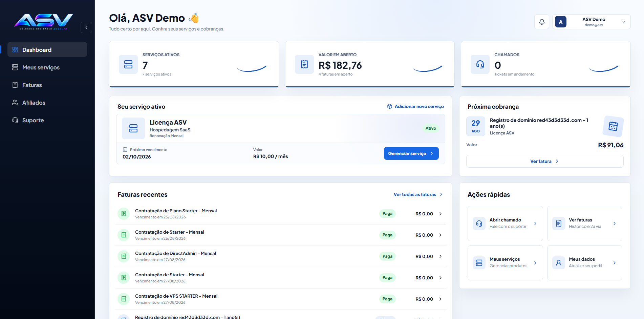Click Ver todas as faturas link
This screenshot has width=644, height=319.
418,194
